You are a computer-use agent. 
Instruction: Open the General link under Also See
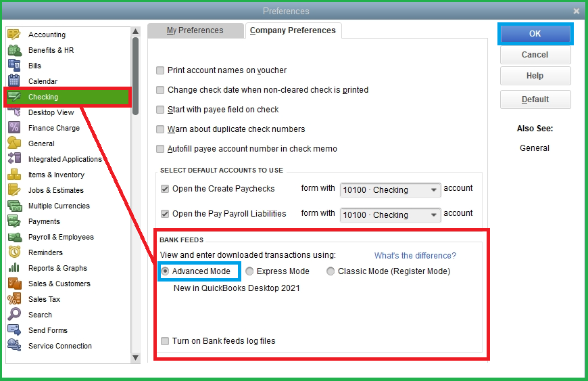pos(535,148)
